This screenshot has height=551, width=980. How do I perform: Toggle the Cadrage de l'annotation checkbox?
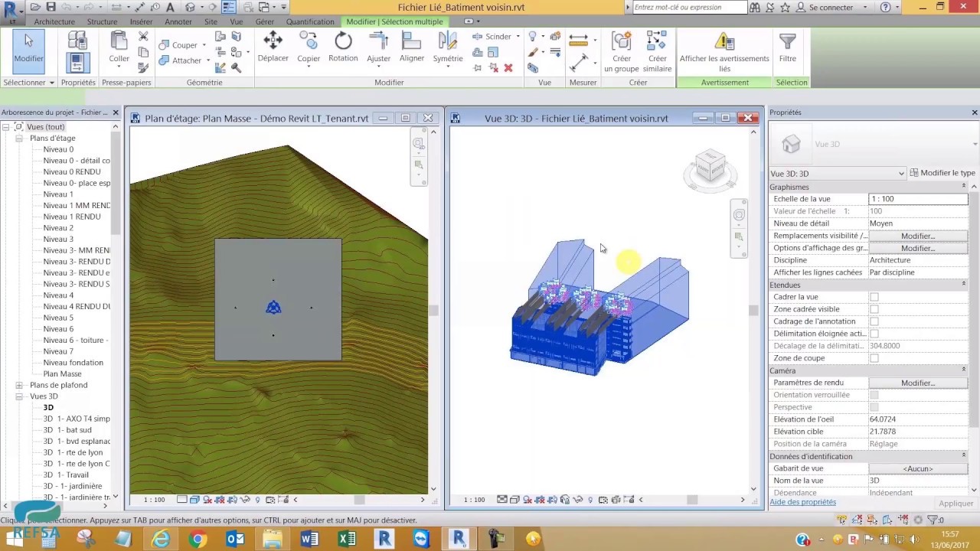[874, 321]
